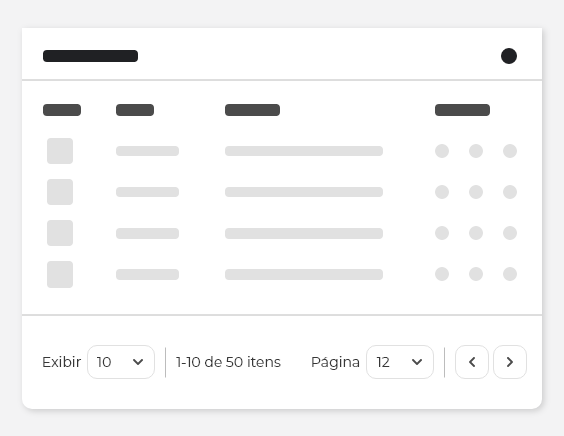564x436 pixels.
Task: Click chevron arrow in the Exibir dropdown
Action: 138,362
